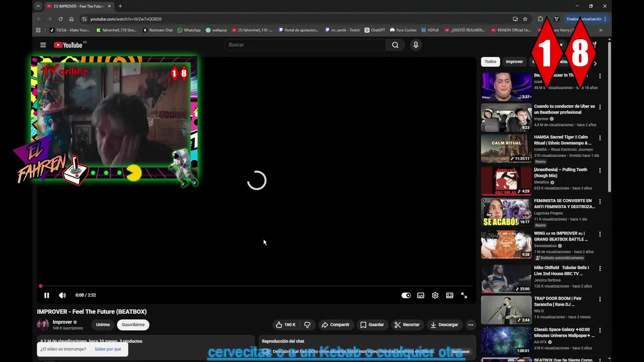Show more bookmarks overflow chevron
This screenshot has height=362, width=644.
pyautogui.click(x=601, y=30)
